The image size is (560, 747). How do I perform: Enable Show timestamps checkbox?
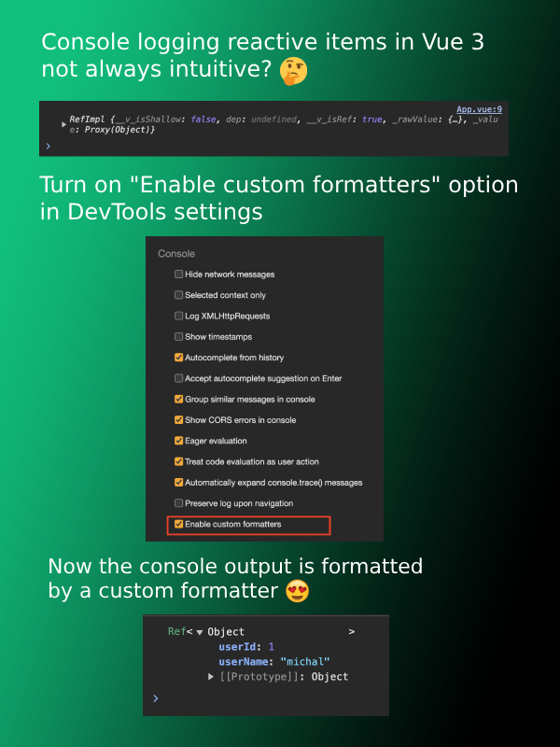(x=178, y=336)
